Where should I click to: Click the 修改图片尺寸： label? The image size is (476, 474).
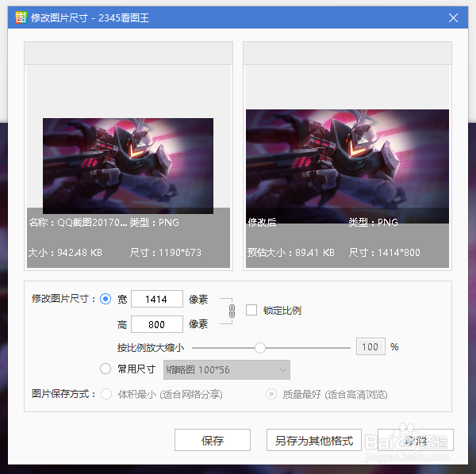click(63, 299)
